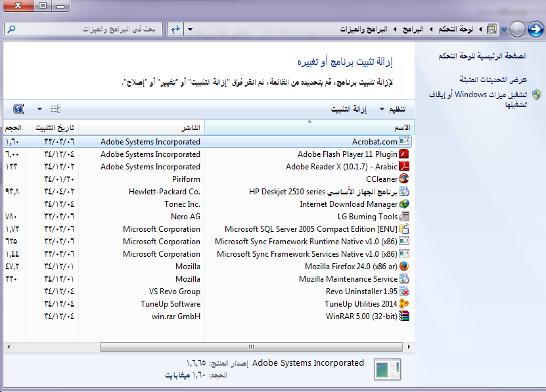Image resolution: width=546 pixels, height=392 pixels.
Task: Click the Windows features shield icon
Action: pos(537,95)
